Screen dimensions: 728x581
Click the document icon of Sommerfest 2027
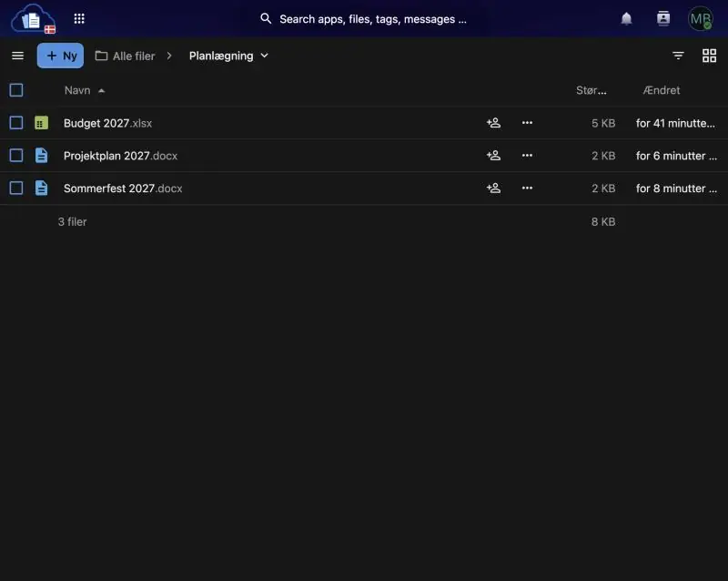tap(41, 188)
